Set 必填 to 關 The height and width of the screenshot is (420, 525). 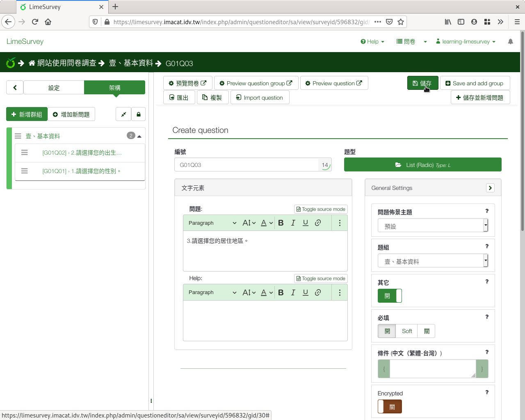[427, 331]
